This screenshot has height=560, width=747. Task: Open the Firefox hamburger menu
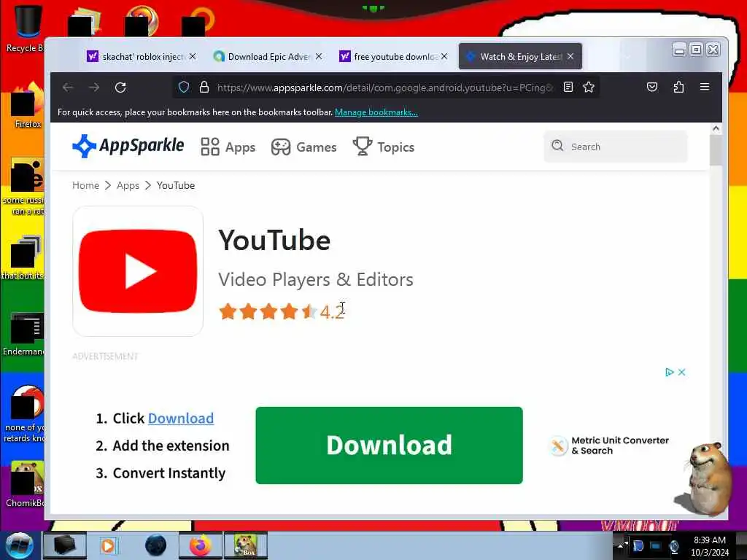[x=705, y=87]
